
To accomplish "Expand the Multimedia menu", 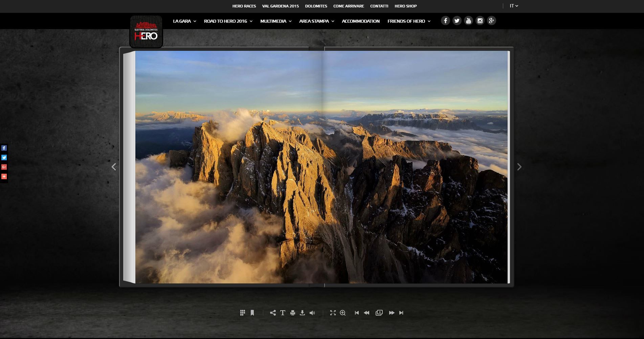I will (276, 21).
